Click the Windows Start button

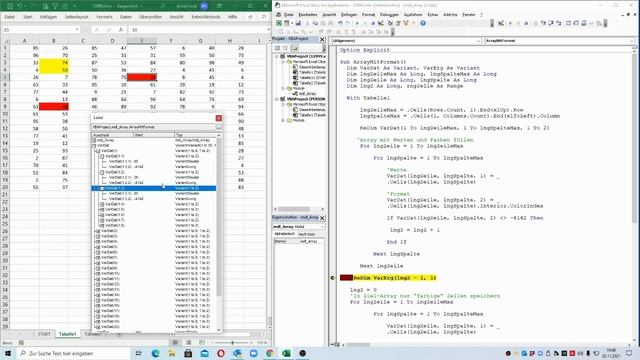point(8,353)
